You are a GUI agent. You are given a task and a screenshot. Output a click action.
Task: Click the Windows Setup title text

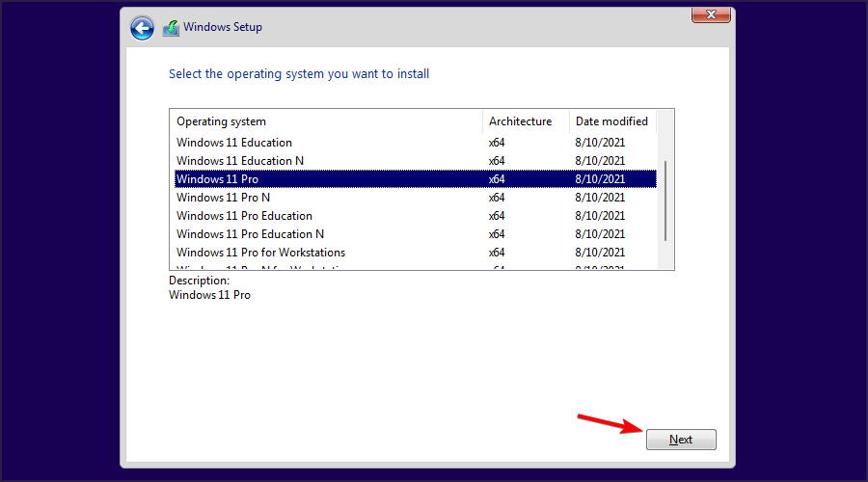[x=225, y=28]
